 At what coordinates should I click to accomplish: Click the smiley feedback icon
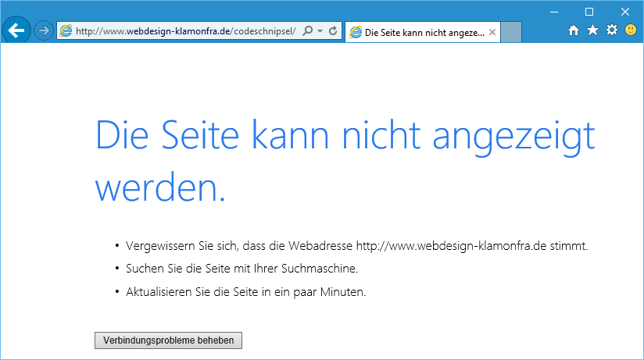tap(631, 30)
